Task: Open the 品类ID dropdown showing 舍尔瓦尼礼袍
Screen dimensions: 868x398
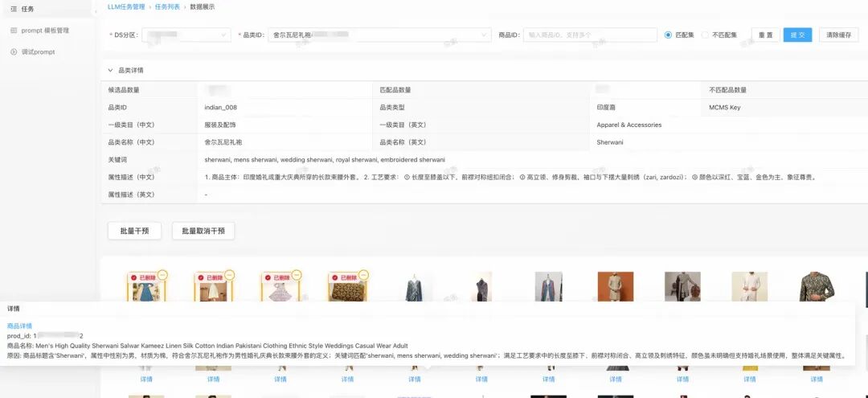Action: click(x=379, y=35)
